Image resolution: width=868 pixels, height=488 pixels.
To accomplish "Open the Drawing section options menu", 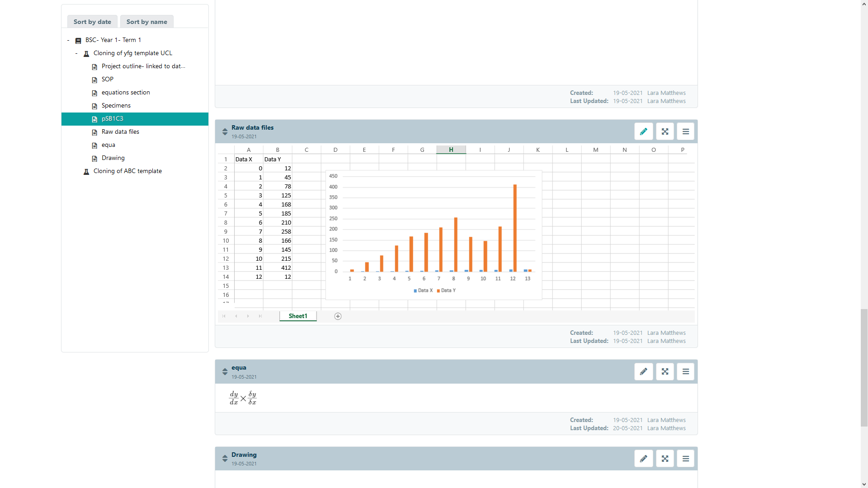I will pyautogui.click(x=685, y=459).
